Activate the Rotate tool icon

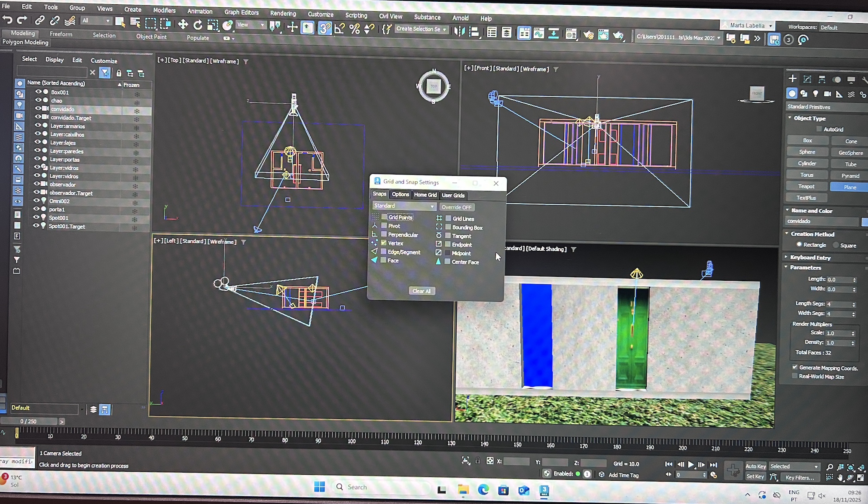pyautogui.click(x=198, y=25)
